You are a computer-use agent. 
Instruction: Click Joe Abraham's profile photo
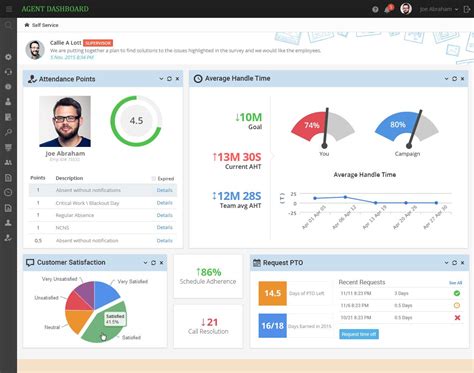coord(65,121)
